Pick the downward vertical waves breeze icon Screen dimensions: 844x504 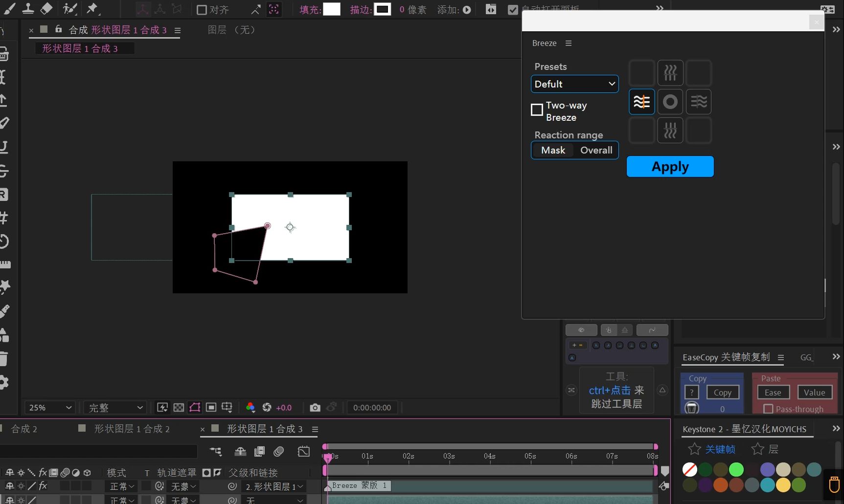tap(670, 131)
